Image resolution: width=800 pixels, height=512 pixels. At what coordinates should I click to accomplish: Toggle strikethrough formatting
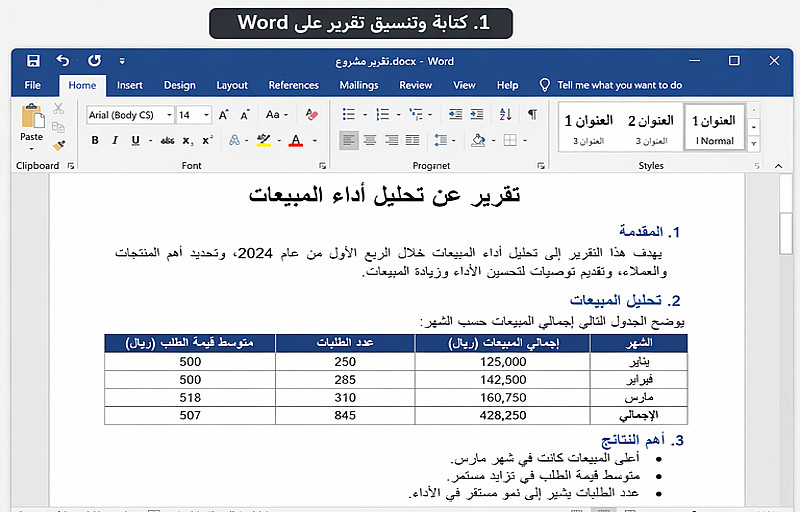point(167,140)
